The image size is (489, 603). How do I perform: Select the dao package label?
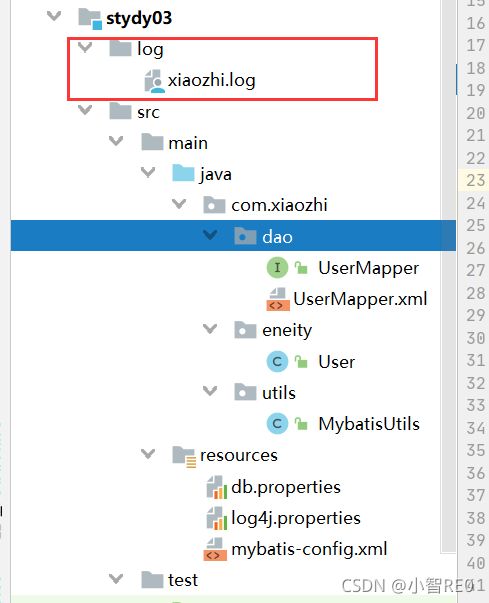coord(277,237)
